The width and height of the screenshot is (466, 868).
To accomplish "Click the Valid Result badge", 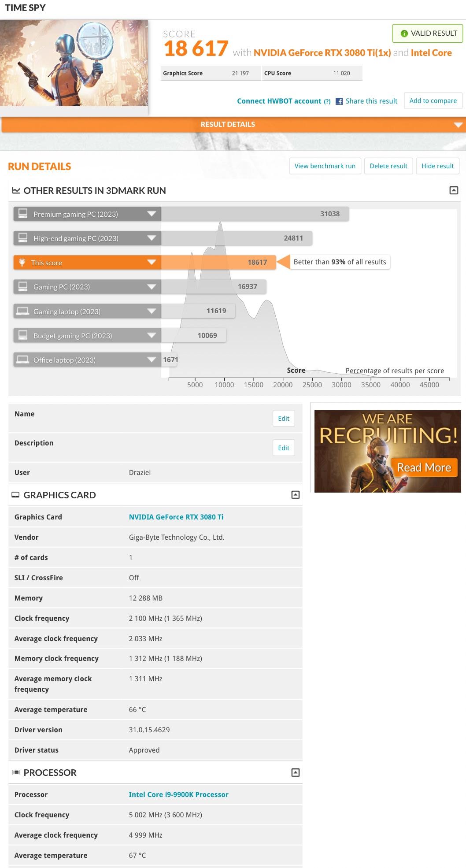I will [428, 33].
